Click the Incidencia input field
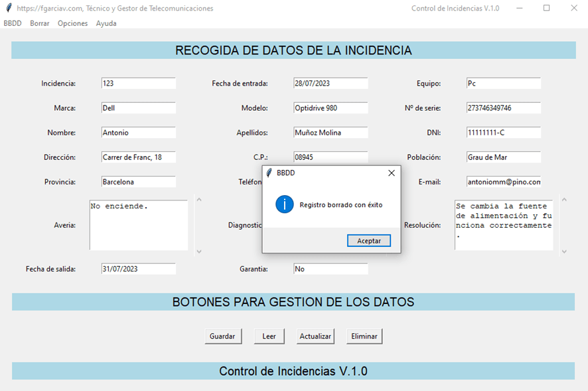588x391 pixels. [x=138, y=84]
